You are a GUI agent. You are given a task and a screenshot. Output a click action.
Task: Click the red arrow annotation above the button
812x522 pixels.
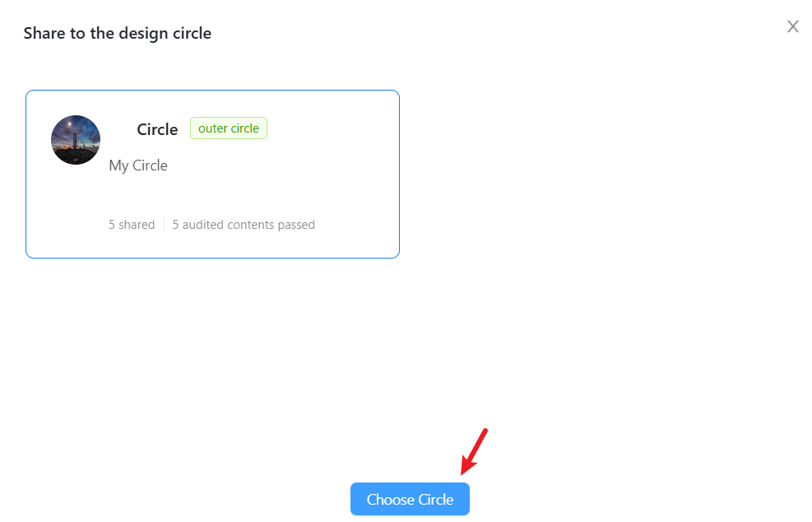(x=474, y=451)
